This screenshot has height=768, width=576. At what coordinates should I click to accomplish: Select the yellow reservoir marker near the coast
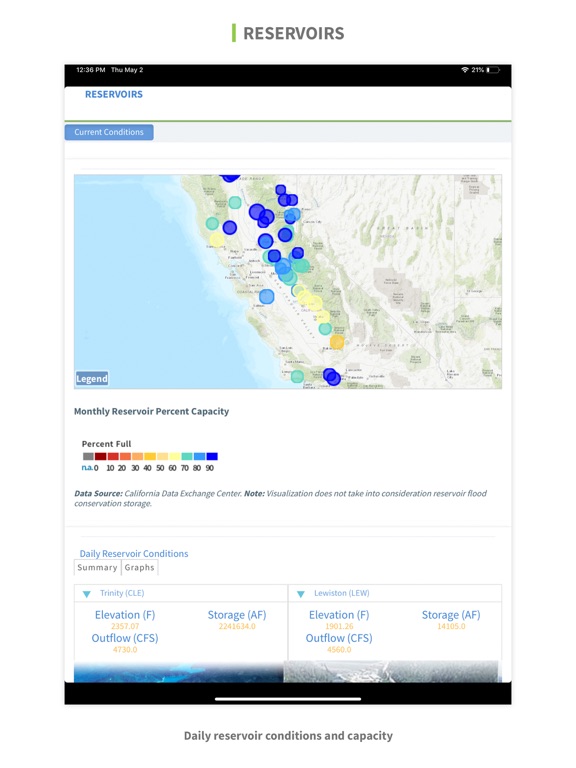(x=216, y=240)
